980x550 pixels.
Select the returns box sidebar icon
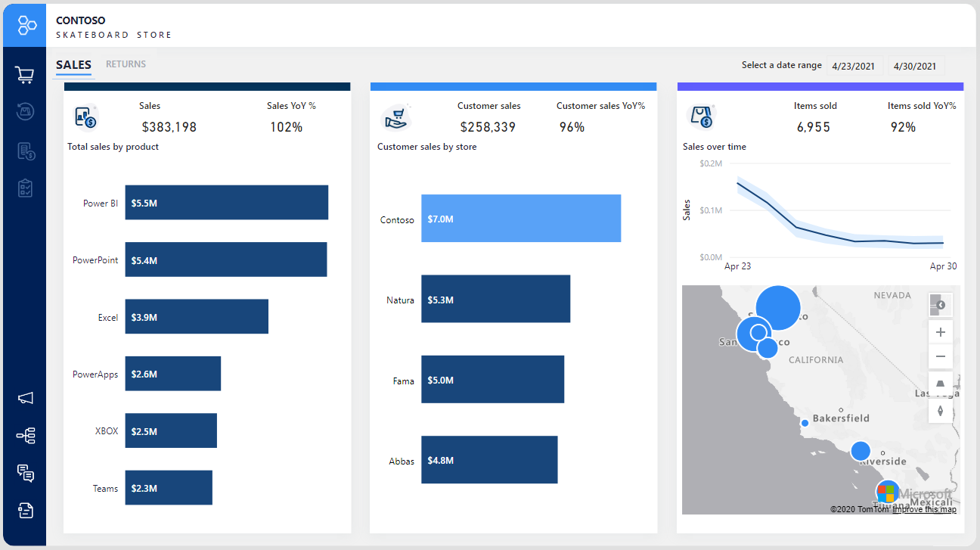pyautogui.click(x=25, y=112)
